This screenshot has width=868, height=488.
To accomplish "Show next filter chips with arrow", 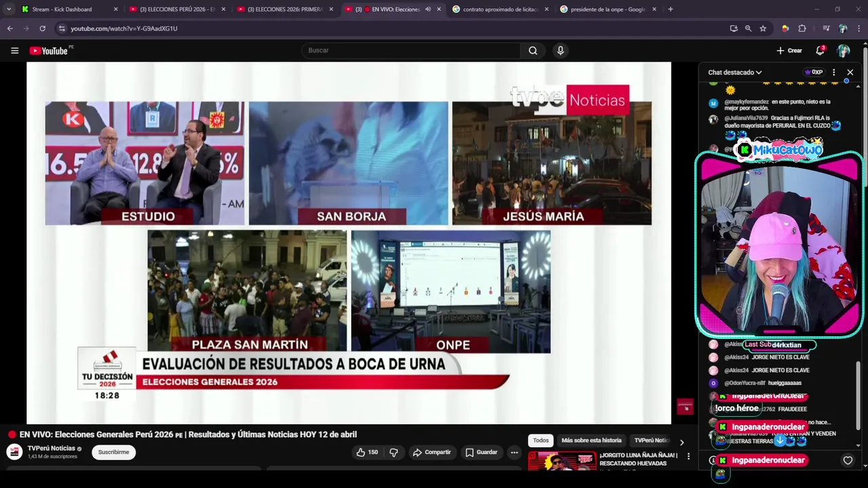I will click(682, 442).
